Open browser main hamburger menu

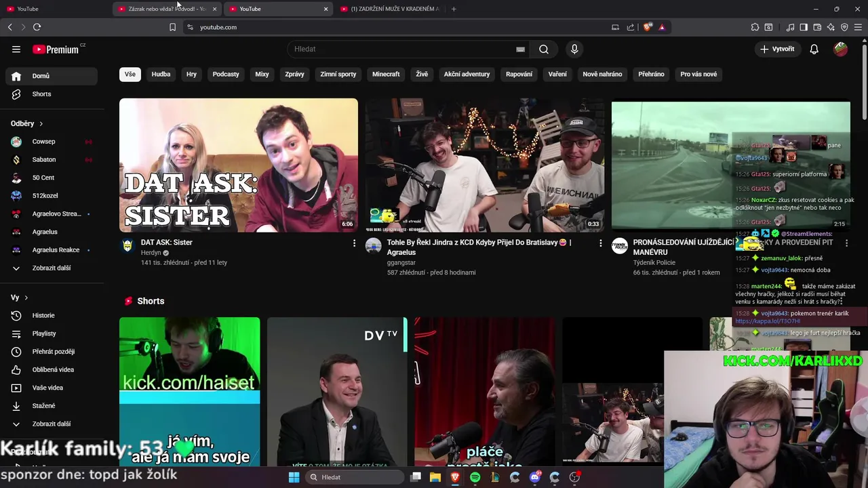click(859, 27)
